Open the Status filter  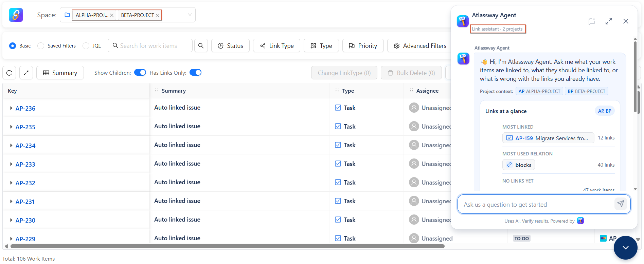click(x=230, y=45)
